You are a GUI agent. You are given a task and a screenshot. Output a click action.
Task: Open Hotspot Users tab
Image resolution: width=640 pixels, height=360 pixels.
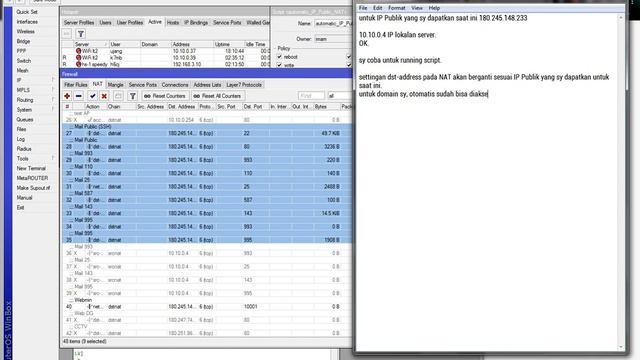(105, 22)
